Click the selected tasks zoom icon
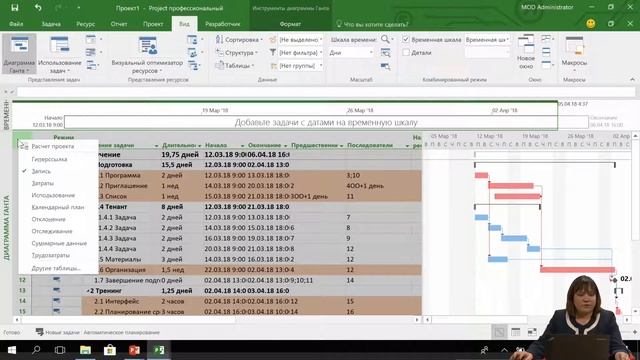 click(x=385, y=66)
